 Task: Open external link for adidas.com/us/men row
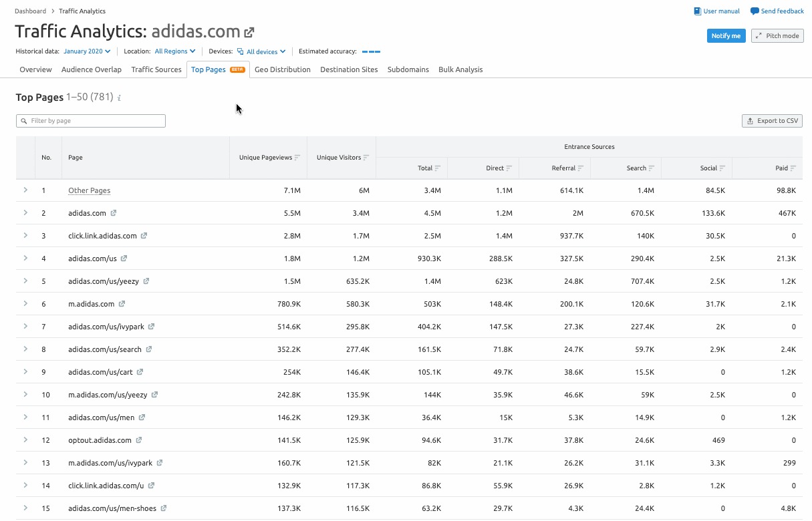point(142,417)
